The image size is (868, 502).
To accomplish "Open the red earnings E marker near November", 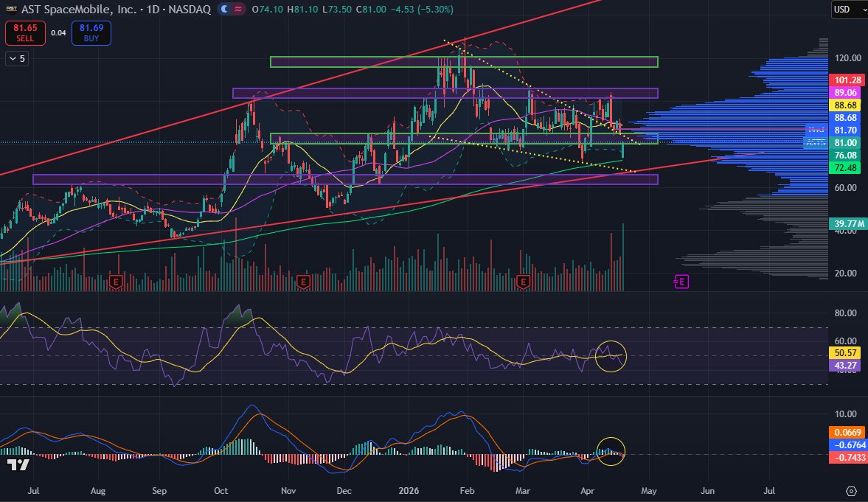I will pyautogui.click(x=302, y=282).
